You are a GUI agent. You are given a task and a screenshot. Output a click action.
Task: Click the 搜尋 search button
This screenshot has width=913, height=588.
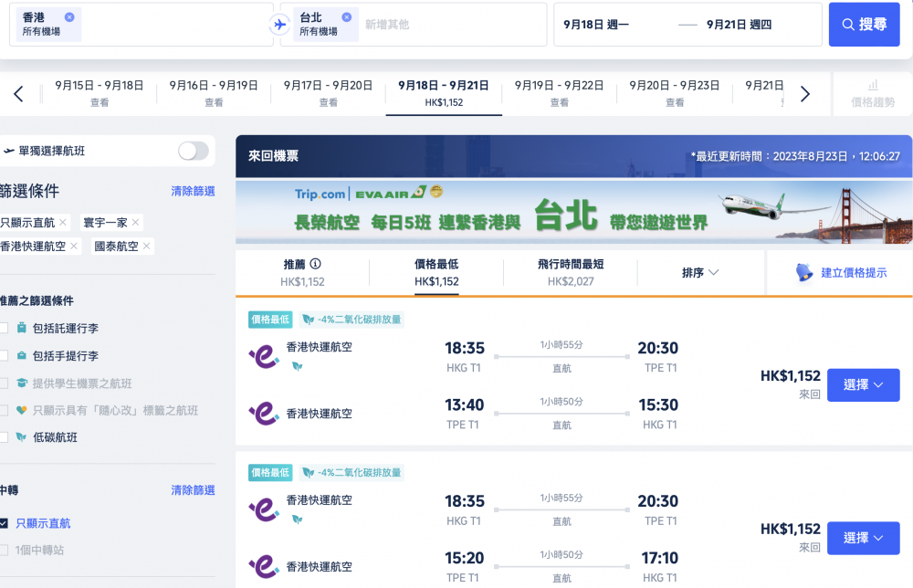click(864, 25)
